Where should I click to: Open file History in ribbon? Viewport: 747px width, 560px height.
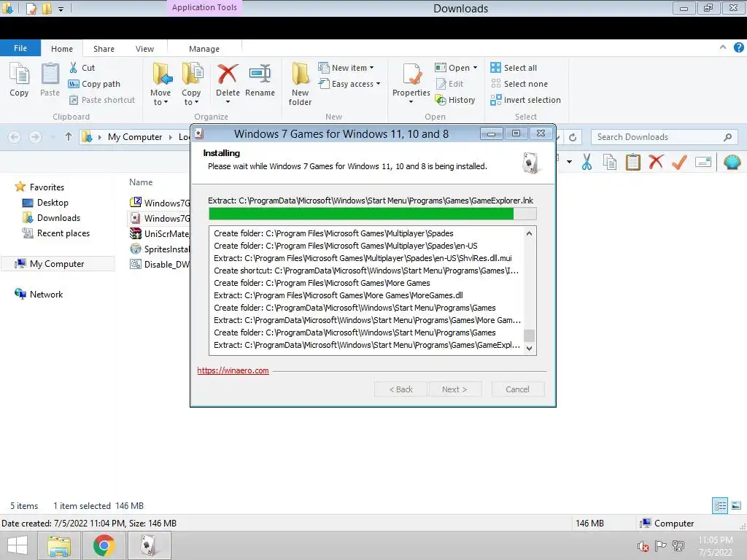(455, 100)
